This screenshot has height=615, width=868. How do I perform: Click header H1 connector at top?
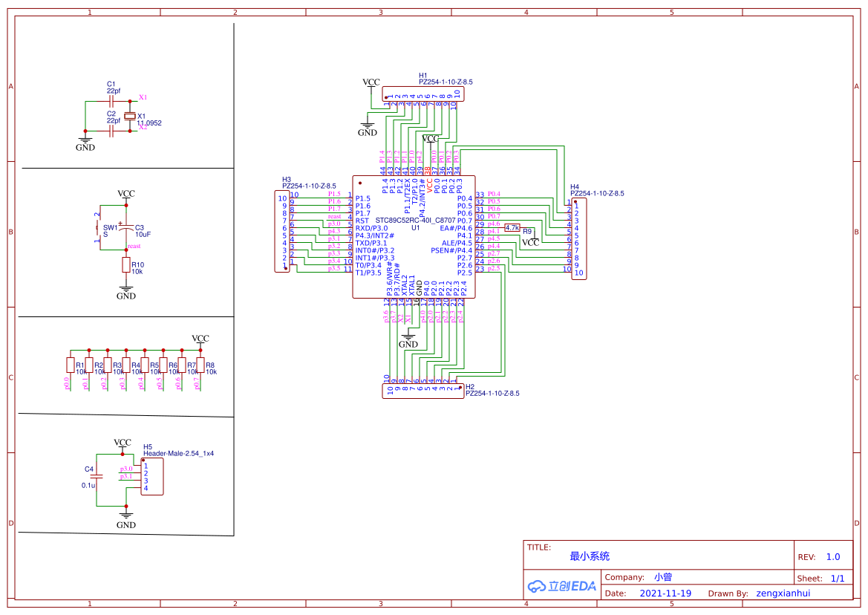click(x=423, y=94)
